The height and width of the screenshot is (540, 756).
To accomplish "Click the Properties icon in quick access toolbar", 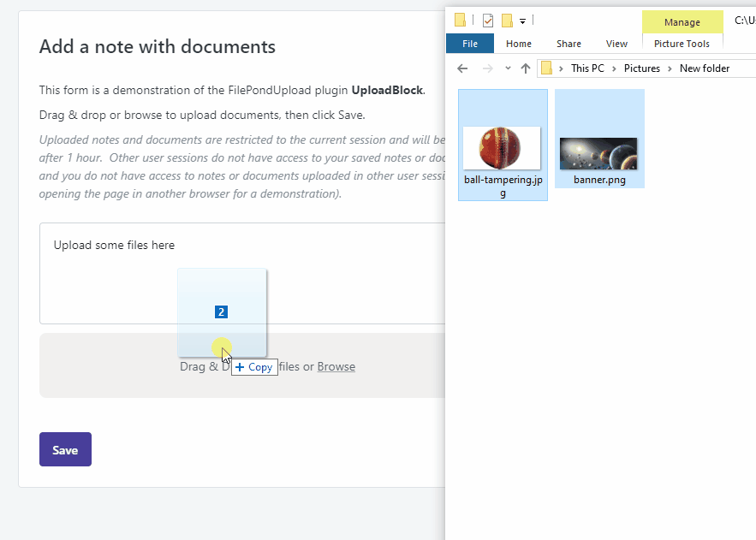I will (488, 19).
